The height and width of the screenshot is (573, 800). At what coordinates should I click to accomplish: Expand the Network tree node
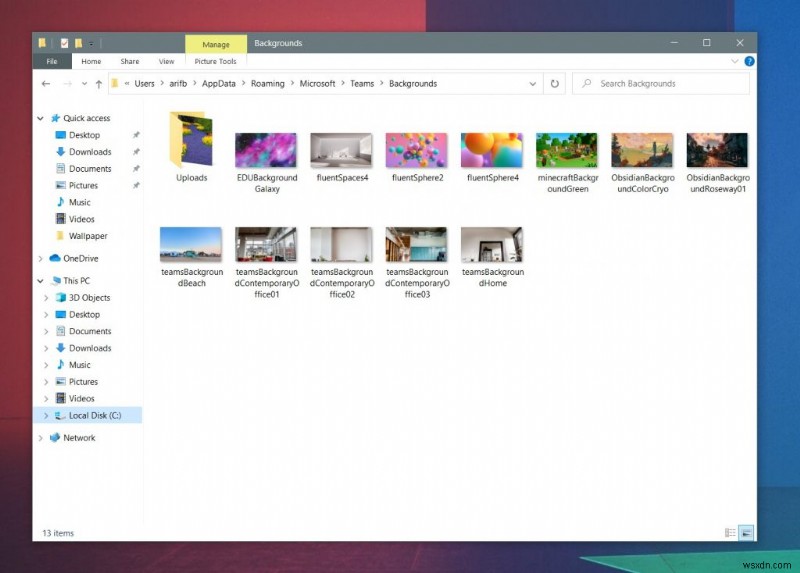click(40, 438)
